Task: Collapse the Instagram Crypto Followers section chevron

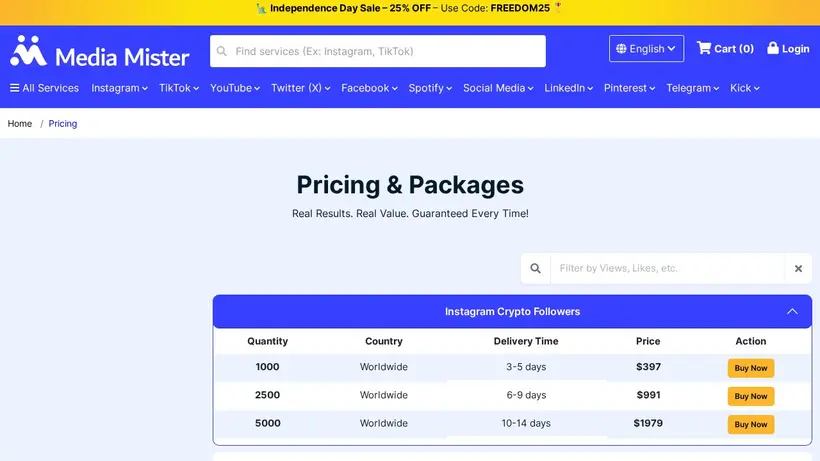Action: [x=792, y=312]
